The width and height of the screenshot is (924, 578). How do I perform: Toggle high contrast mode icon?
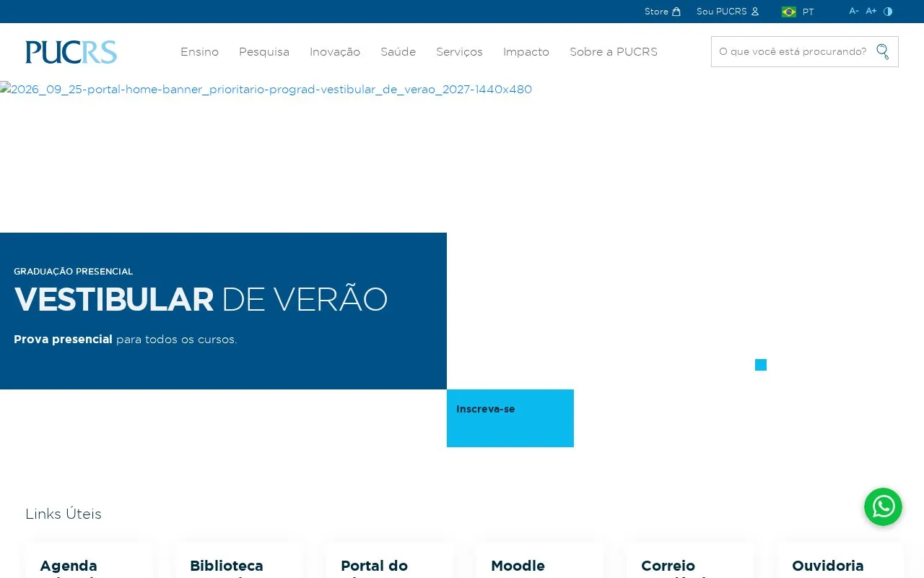888,11
